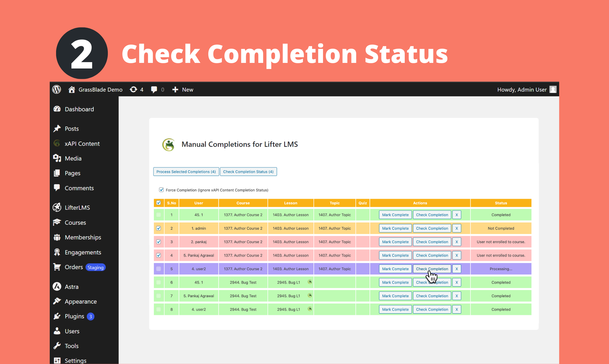This screenshot has height=364, width=609.
Task: Click 'Processing...' status in row 5
Action: click(x=501, y=269)
